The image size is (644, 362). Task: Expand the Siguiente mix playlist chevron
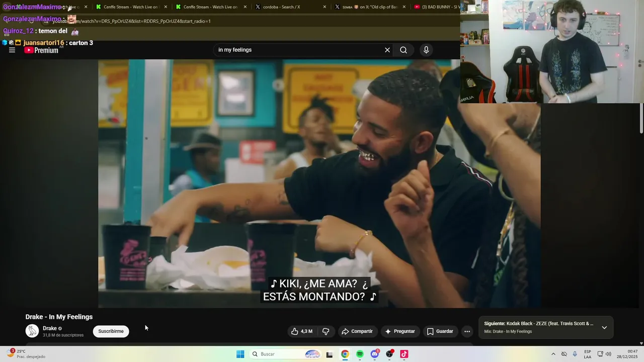[x=604, y=327]
